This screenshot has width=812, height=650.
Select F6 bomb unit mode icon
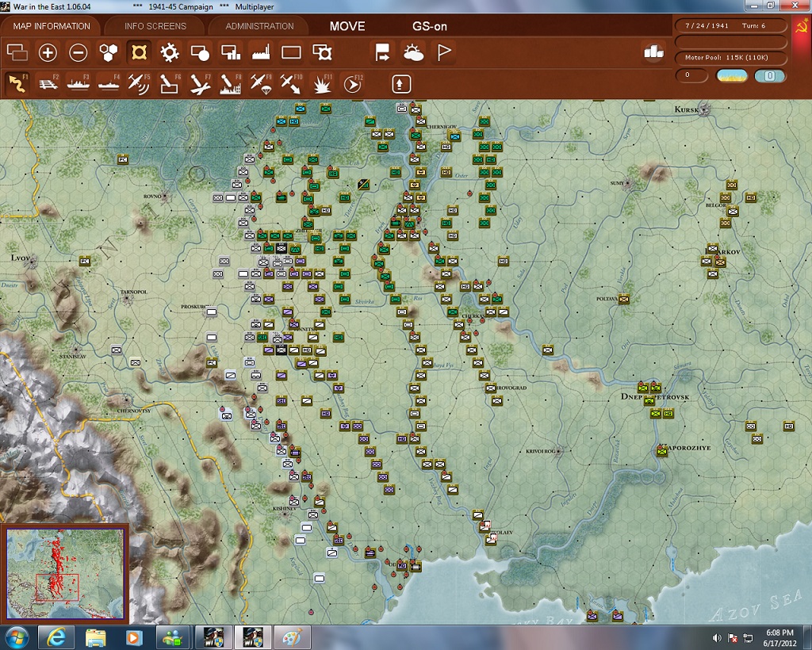click(170, 84)
